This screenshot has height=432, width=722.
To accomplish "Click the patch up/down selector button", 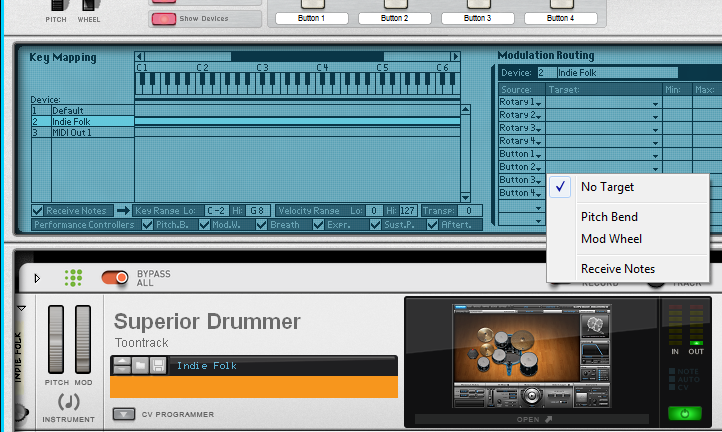I will (x=122, y=366).
